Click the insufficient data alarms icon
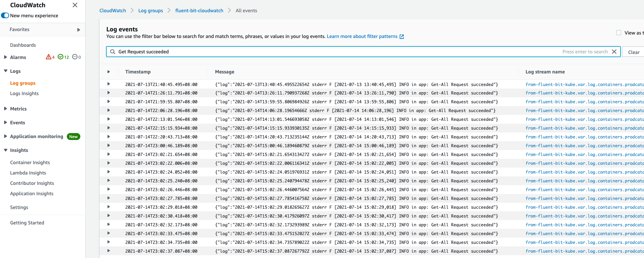The width and height of the screenshot is (644, 258). tap(75, 57)
